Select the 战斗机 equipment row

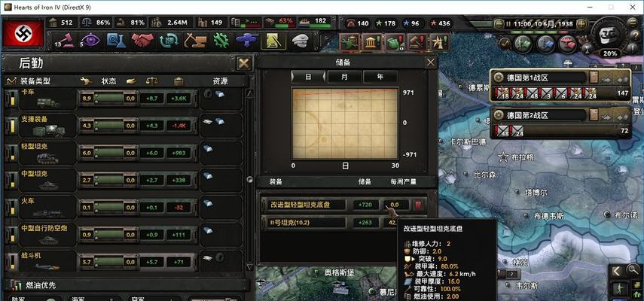pyautogui.click(x=124, y=261)
